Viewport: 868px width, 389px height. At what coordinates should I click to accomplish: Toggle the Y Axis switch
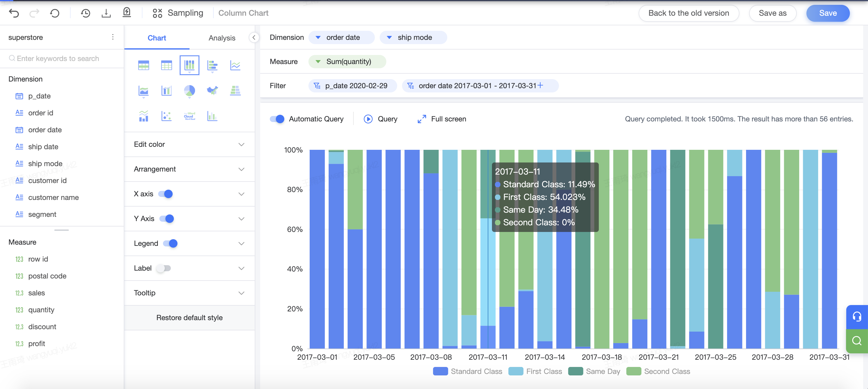167,218
